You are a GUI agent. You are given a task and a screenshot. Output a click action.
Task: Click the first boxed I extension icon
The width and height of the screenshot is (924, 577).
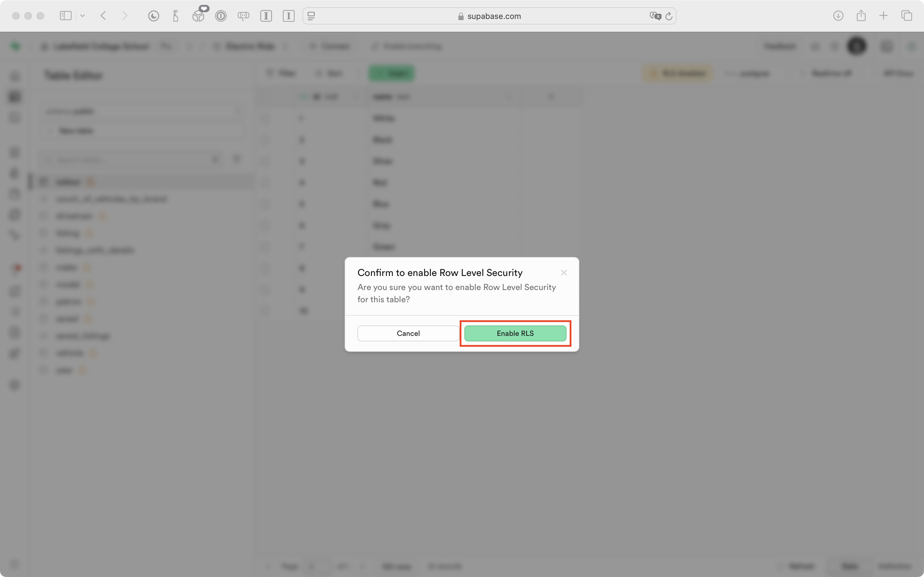pos(266,16)
